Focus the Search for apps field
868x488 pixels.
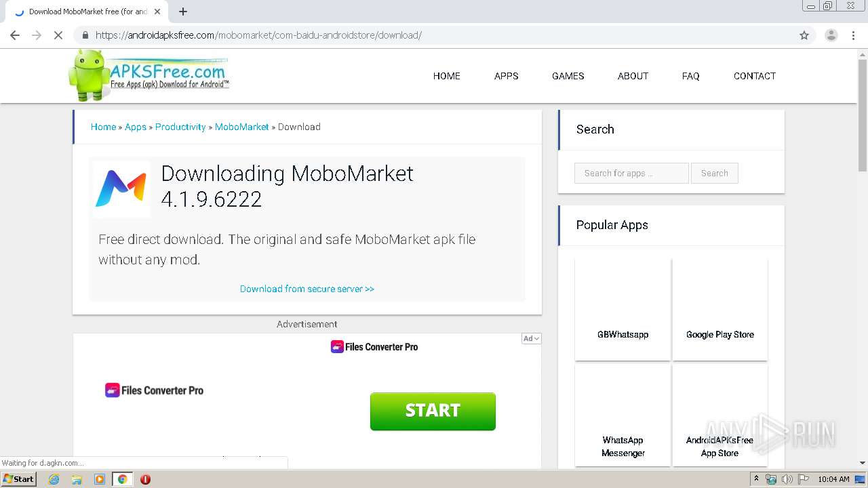pos(631,173)
